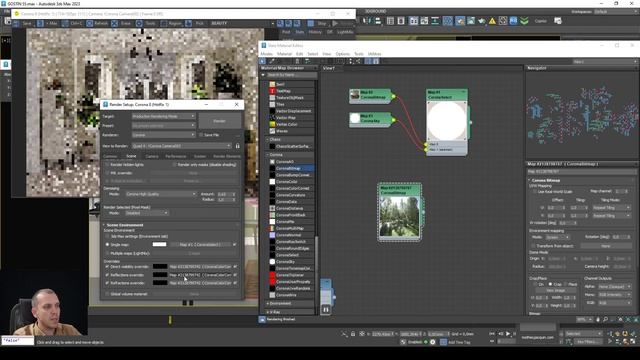Click the Vertex Color map icon

click(x=272, y=124)
